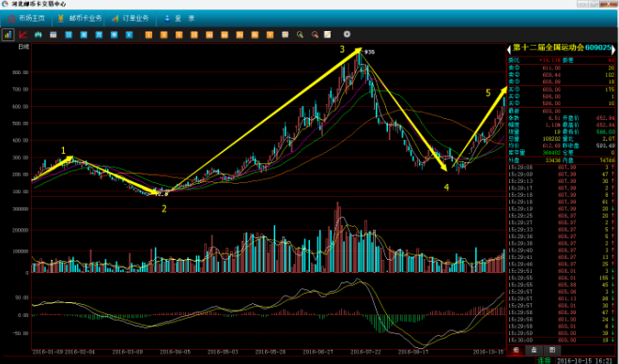The width and height of the screenshot is (619, 364).
Task: Go to previous instrument with left arrow
Action: [x=509, y=49]
